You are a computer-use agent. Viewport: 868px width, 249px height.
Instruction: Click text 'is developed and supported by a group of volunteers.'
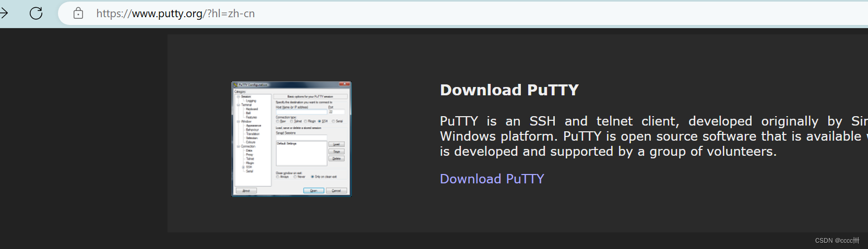click(608, 152)
